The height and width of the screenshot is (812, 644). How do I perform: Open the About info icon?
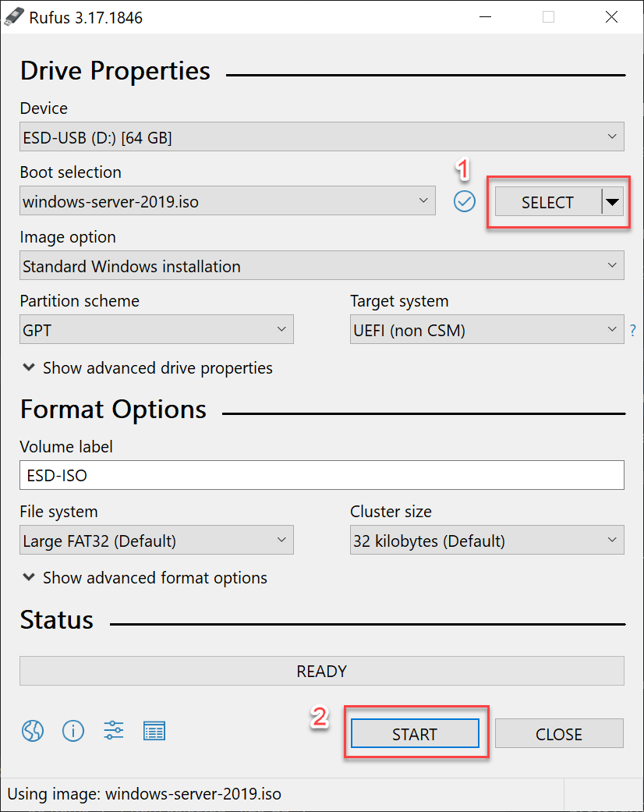click(x=73, y=731)
